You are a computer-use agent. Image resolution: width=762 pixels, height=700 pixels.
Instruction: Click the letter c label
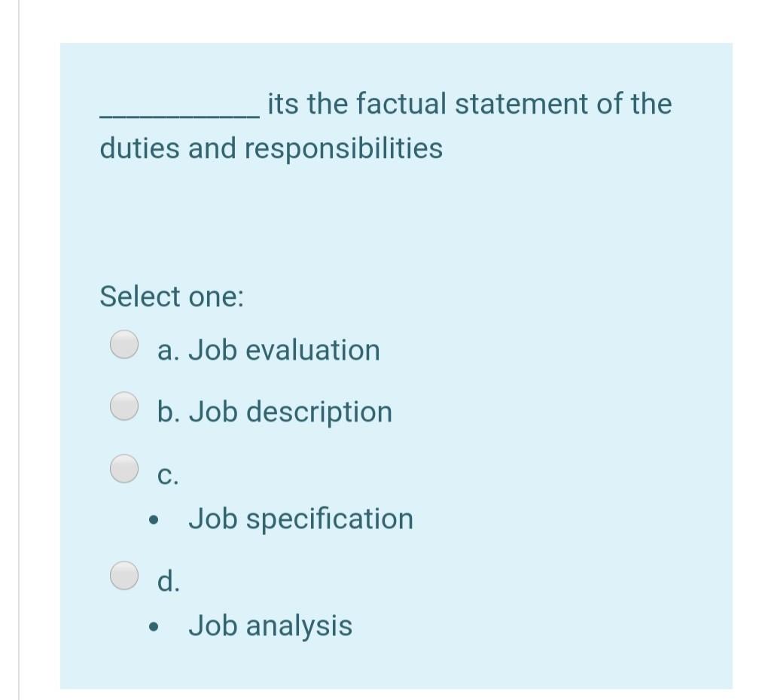[x=166, y=474]
